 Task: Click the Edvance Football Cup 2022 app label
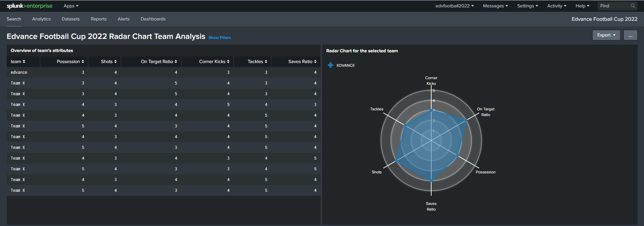pos(604,19)
